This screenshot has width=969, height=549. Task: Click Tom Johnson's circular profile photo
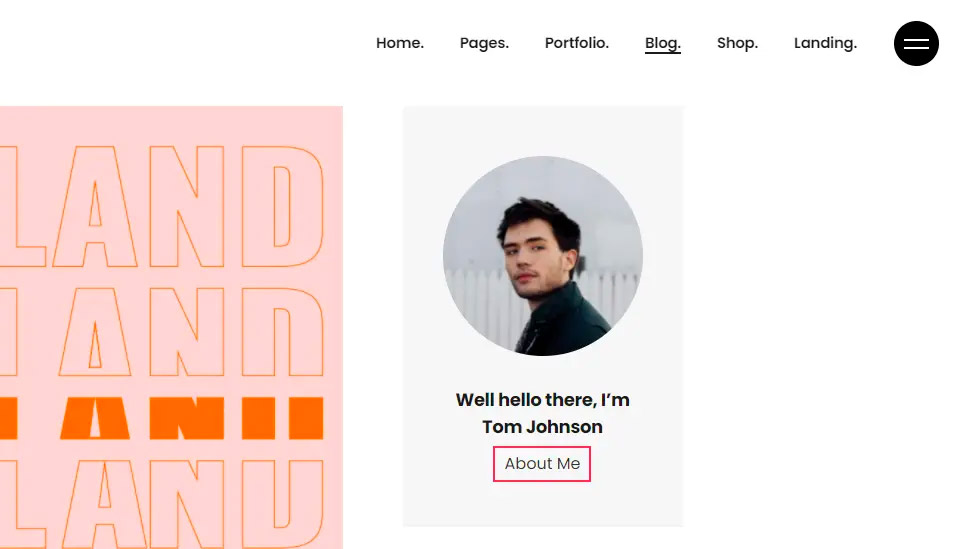coord(542,256)
